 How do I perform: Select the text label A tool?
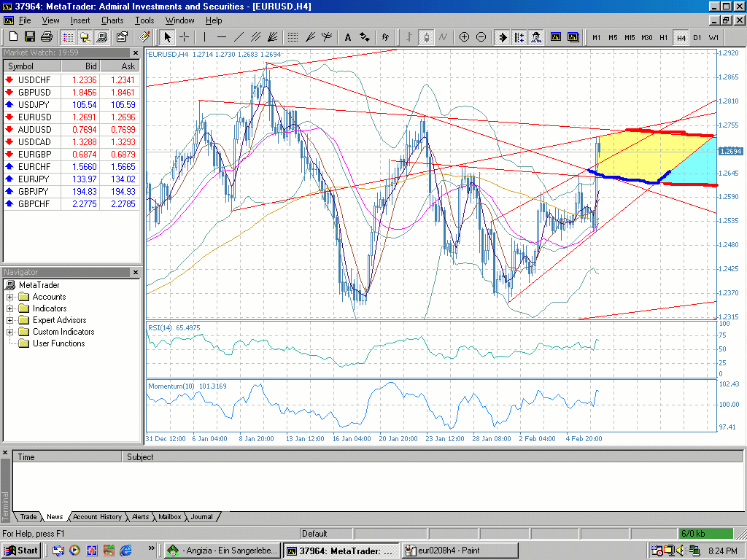coord(348,36)
